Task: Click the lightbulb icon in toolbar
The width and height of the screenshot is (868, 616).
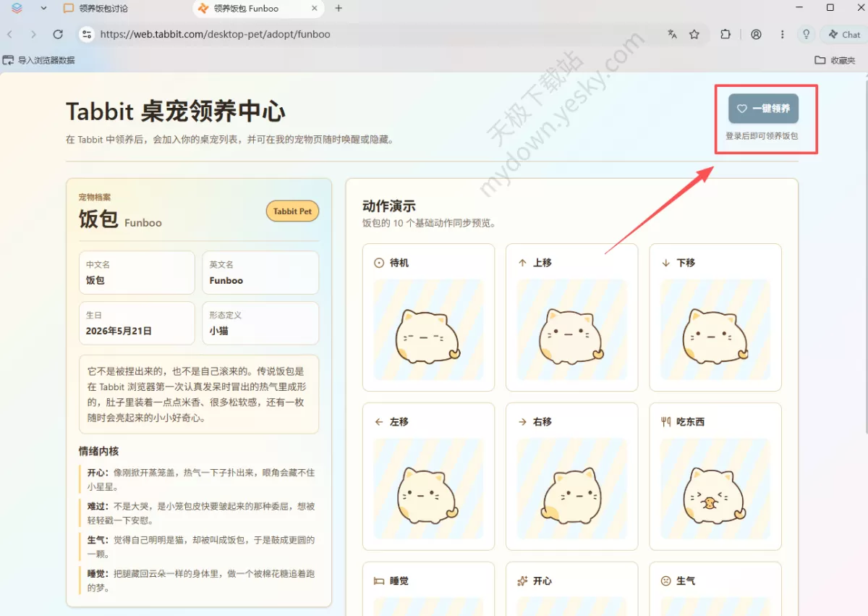Action: point(807,34)
